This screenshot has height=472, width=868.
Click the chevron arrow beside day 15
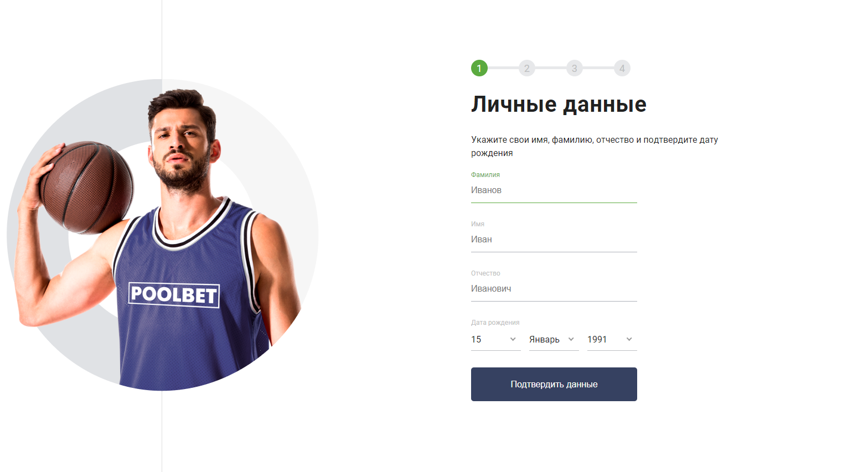coord(513,339)
